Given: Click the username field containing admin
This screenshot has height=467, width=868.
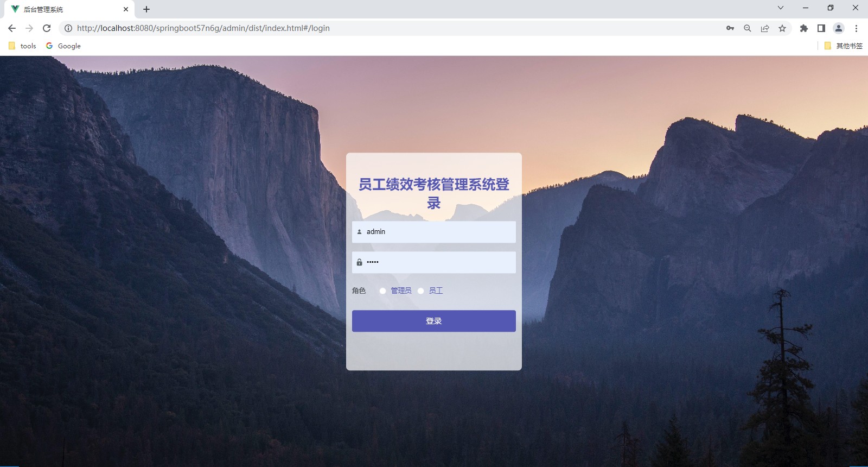Looking at the screenshot, I should pos(434,232).
